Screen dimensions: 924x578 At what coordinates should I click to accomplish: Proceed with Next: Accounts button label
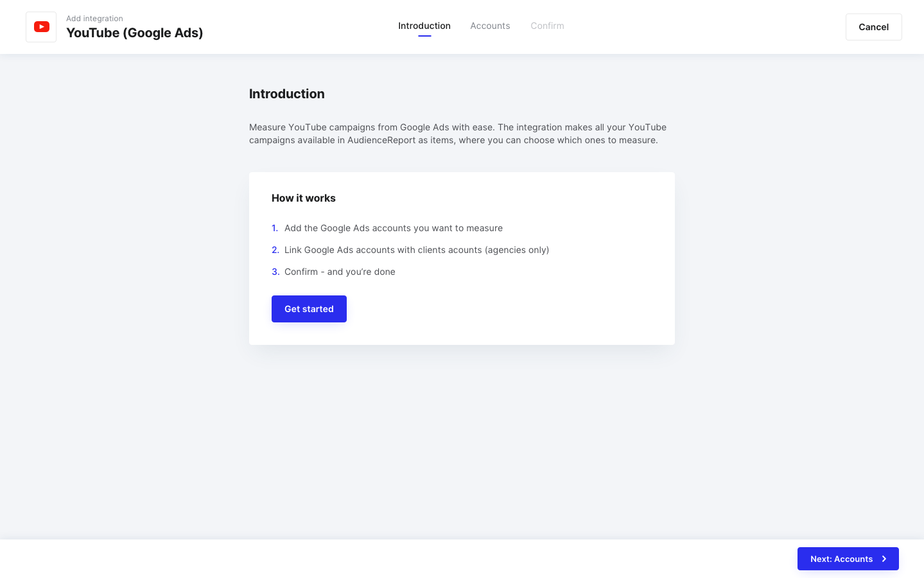841,559
